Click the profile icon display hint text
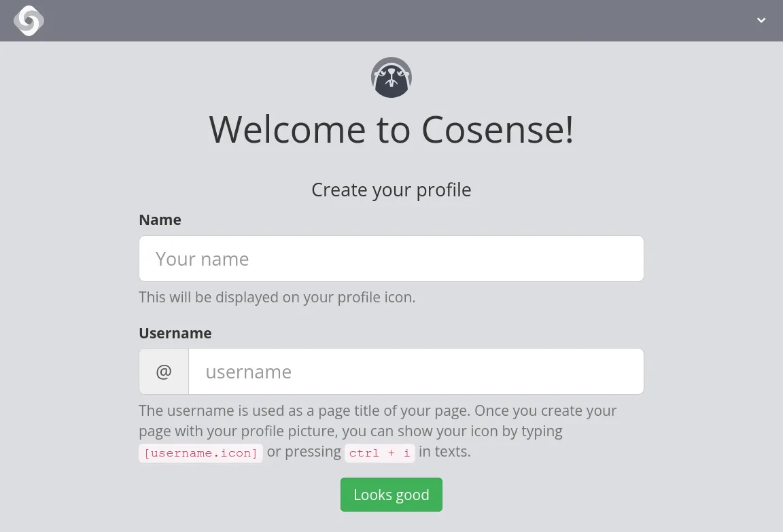This screenshot has width=783, height=532. (277, 297)
